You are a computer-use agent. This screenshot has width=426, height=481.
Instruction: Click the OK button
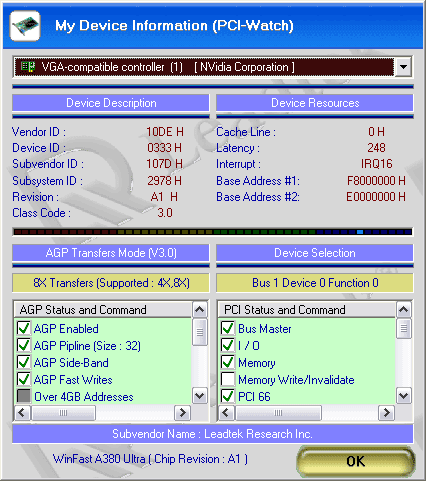pos(356,461)
